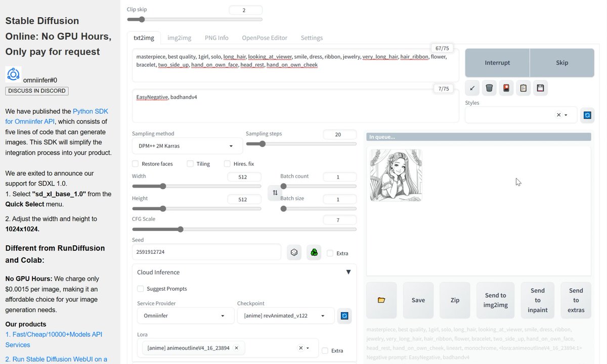Open the output folder icon button
Viewport: 607px width, 364px height.
(x=381, y=300)
